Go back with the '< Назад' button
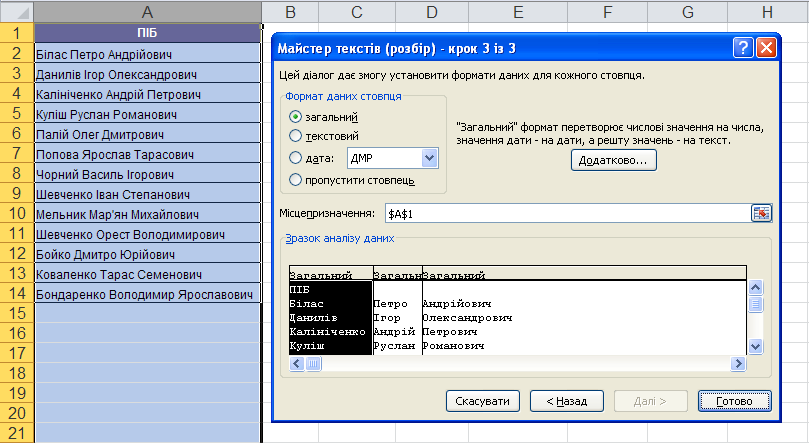 566,401
